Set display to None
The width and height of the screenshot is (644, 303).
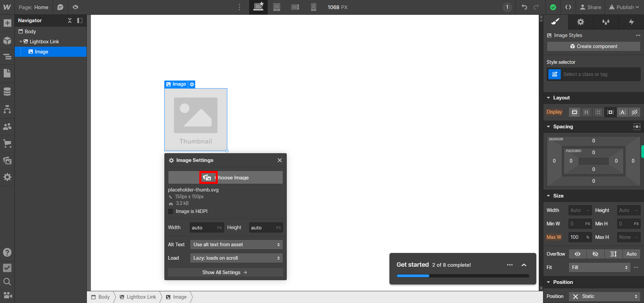coord(635,112)
